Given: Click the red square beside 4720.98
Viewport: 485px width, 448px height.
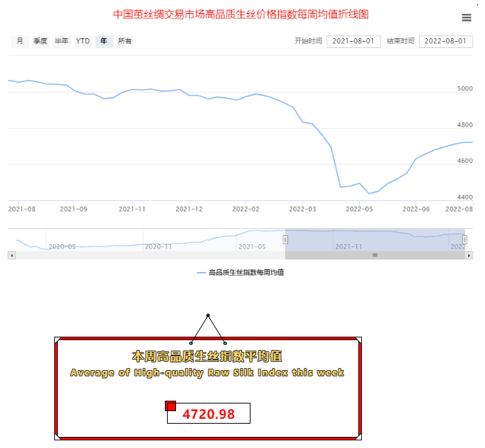Looking at the screenshot, I should click(x=170, y=406).
